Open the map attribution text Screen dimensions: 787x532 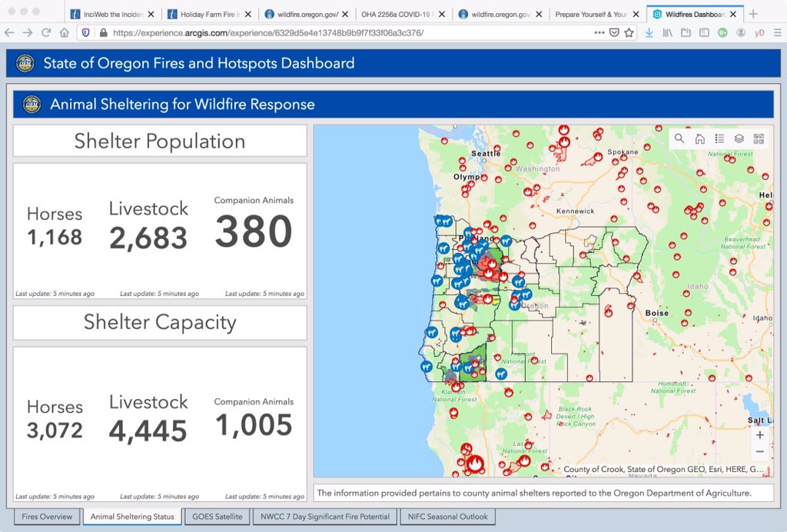[663, 469]
